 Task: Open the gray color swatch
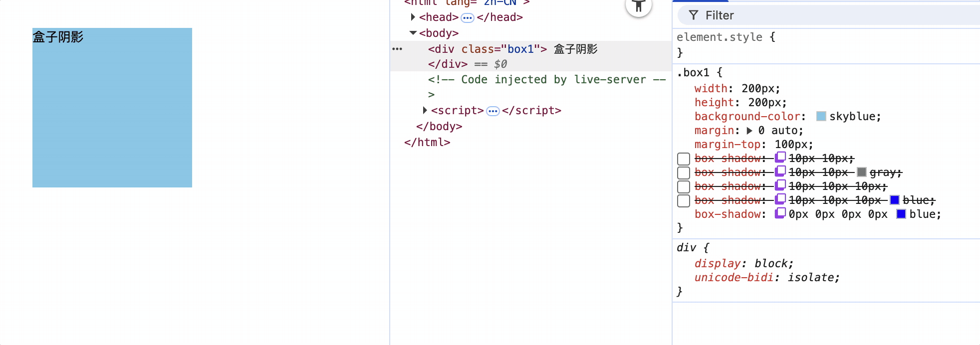pos(862,172)
